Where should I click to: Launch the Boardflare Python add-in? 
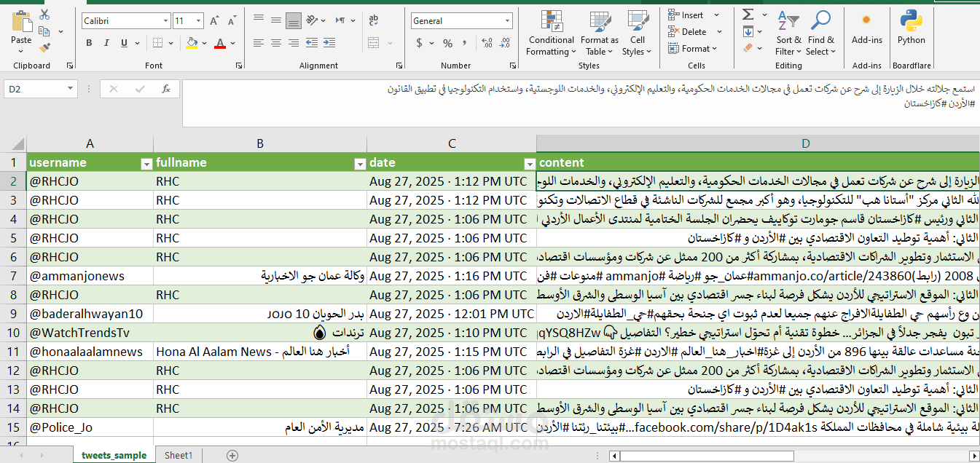coord(911,28)
